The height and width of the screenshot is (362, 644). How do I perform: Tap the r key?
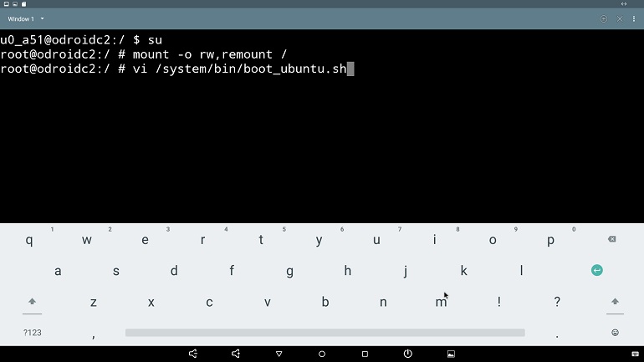[203, 240]
